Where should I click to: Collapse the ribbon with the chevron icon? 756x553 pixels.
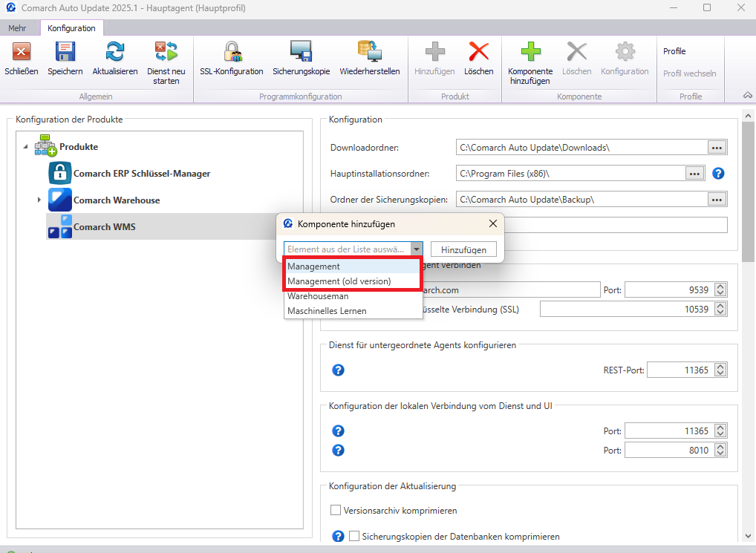pos(747,95)
